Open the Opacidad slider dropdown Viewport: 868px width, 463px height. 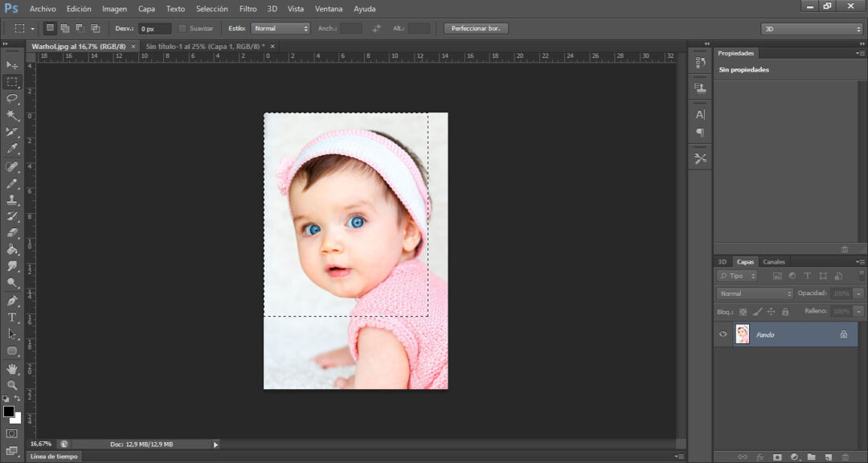858,293
